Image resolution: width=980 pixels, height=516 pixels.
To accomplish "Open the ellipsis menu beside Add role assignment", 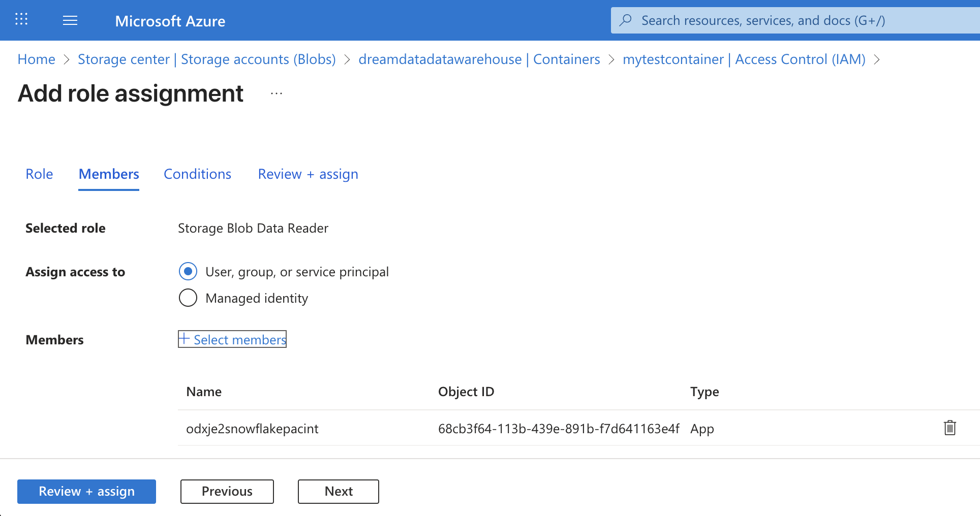I will click(277, 94).
